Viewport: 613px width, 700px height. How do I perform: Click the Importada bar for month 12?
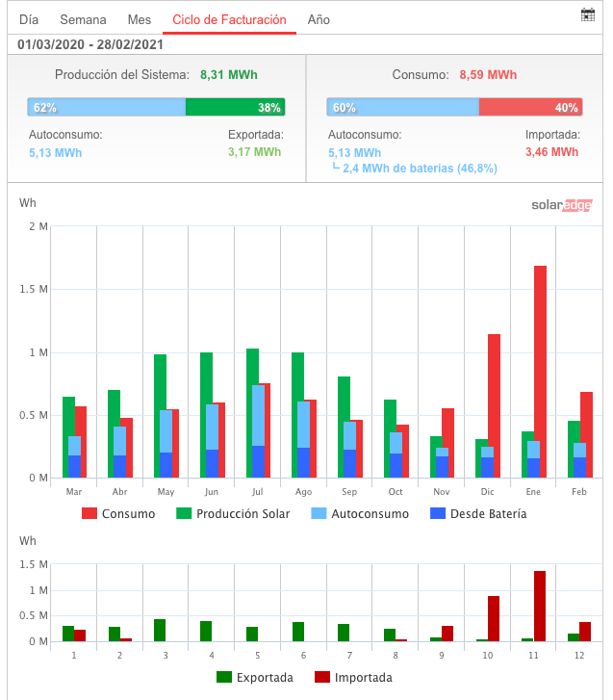pos(585,632)
